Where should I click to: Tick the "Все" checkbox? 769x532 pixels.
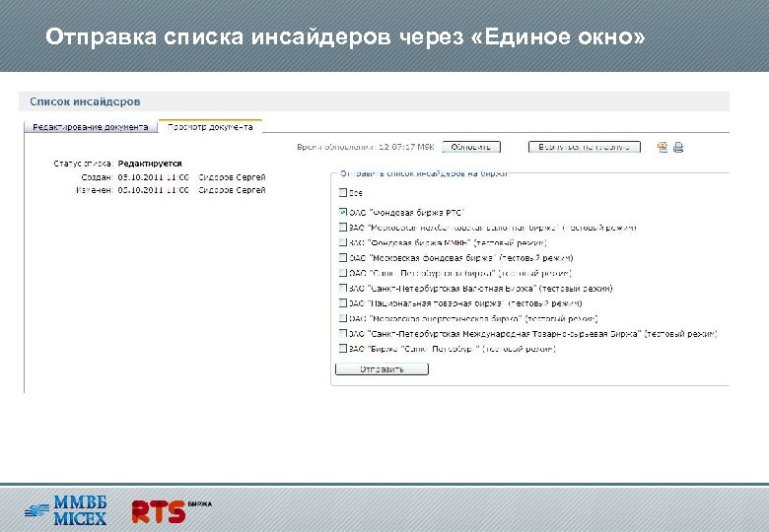343,192
